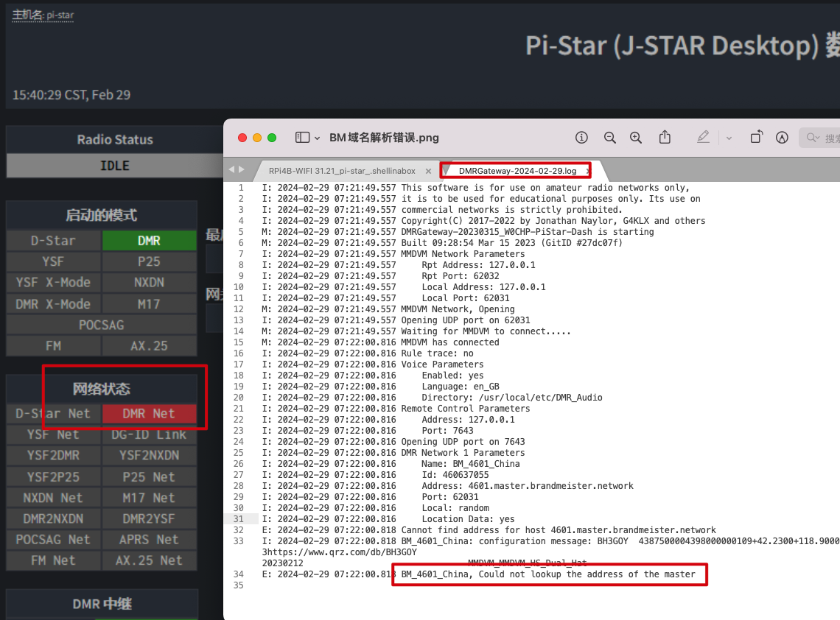Viewport: 840px width, 620px height.
Task: Open the search field magnifier dropdown
Action: [813, 138]
